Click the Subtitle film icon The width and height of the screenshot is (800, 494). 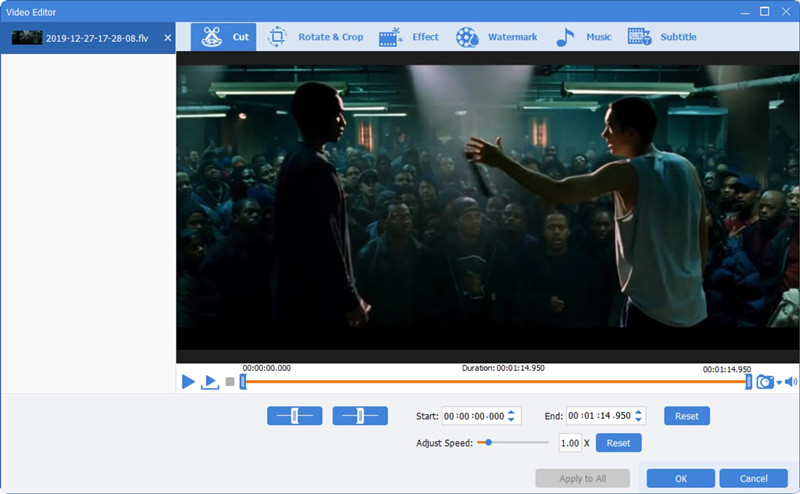pos(639,37)
